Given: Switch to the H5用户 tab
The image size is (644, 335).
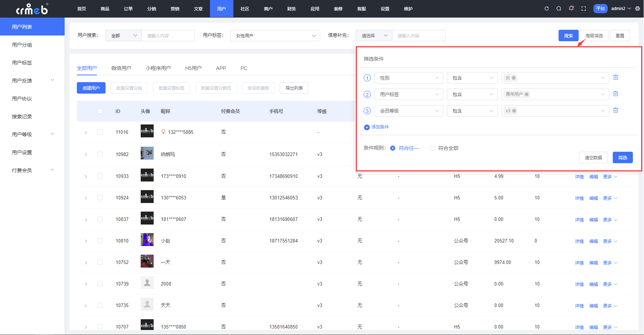Looking at the screenshot, I should (x=193, y=68).
